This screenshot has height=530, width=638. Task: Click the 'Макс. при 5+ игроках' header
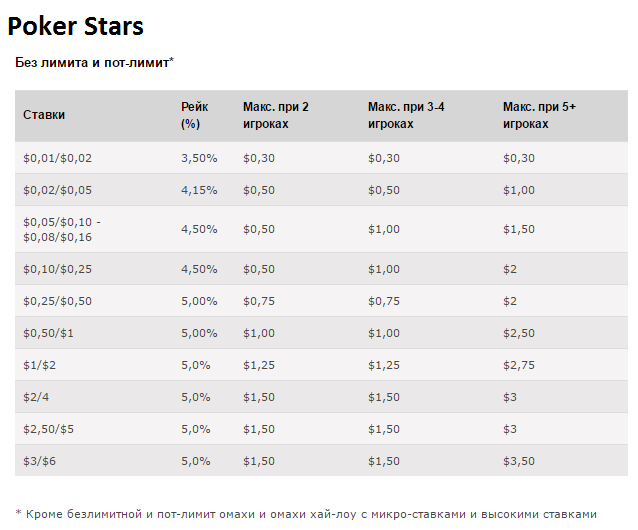point(539,115)
